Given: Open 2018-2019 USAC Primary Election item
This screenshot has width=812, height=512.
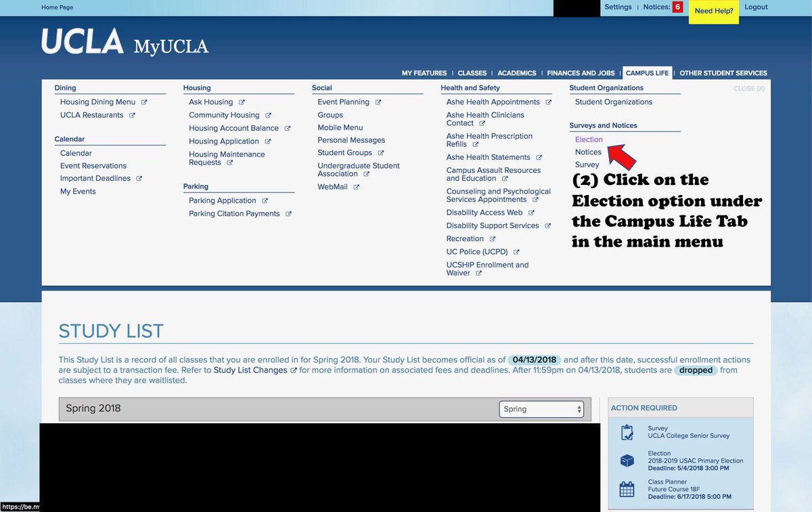Looking at the screenshot, I should point(696,461).
